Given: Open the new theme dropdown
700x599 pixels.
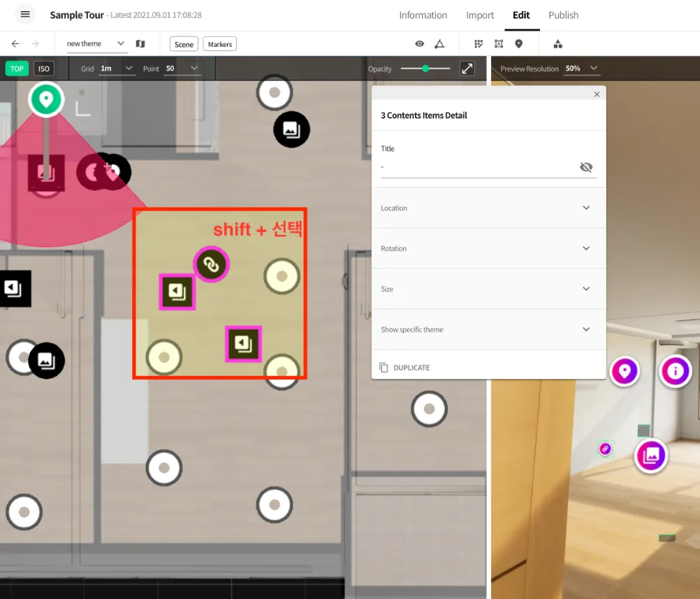Looking at the screenshot, I should (96, 44).
